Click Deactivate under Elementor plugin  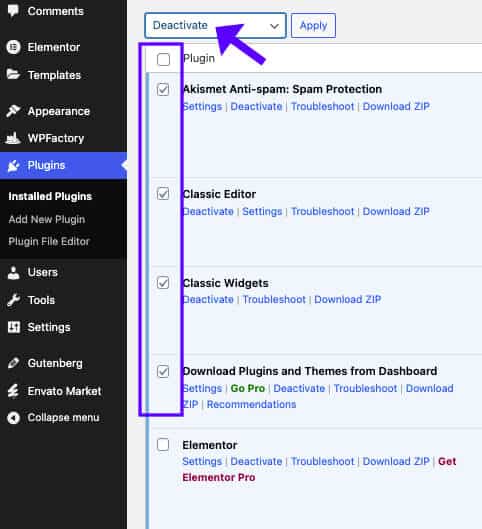[256, 461]
